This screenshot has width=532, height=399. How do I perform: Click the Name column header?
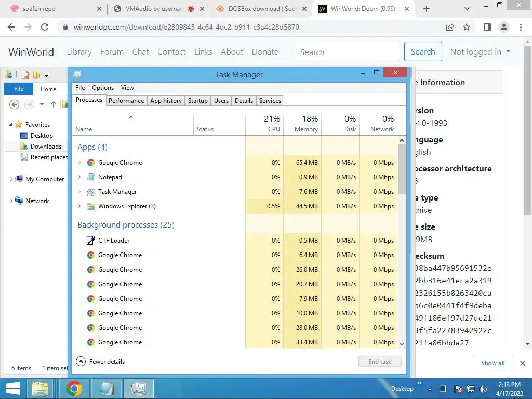pyautogui.click(x=132, y=124)
